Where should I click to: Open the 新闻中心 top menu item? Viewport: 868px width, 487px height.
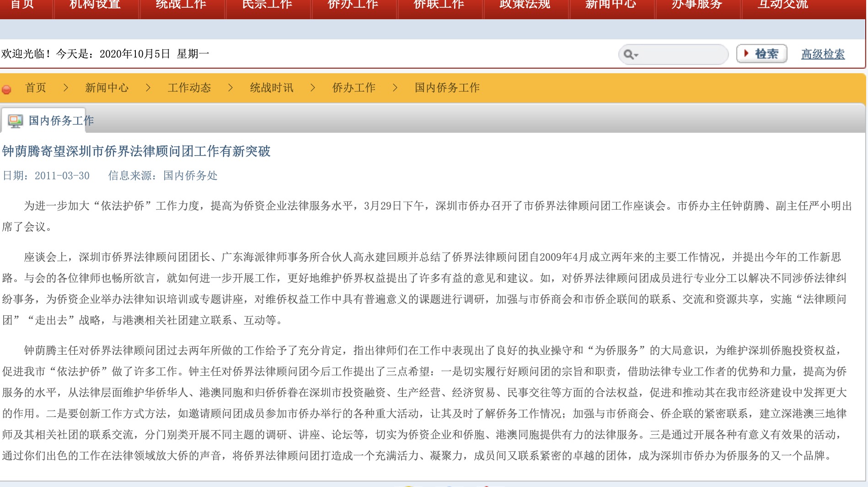tap(611, 5)
